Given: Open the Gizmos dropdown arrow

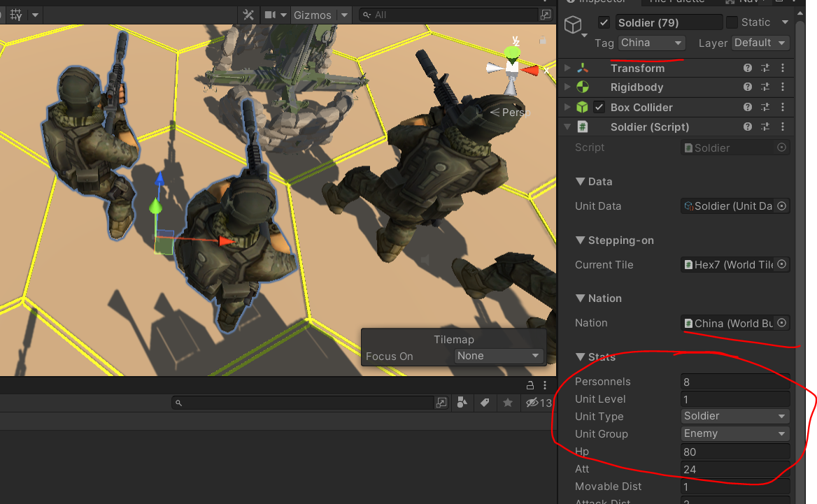Looking at the screenshot, I should (x=344, y=15).
